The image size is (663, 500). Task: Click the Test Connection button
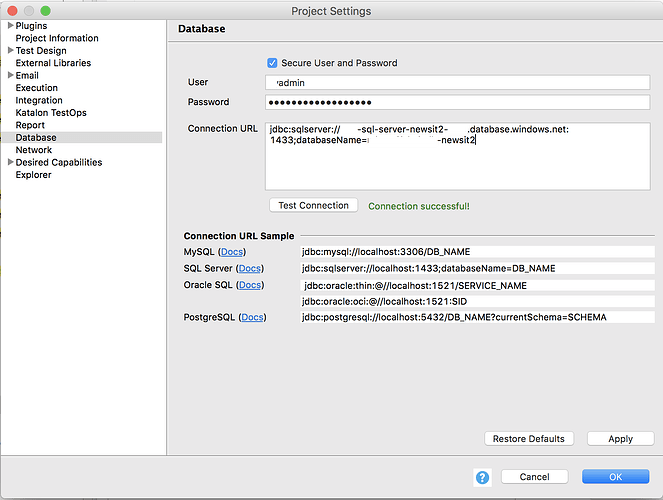point(314,205)
